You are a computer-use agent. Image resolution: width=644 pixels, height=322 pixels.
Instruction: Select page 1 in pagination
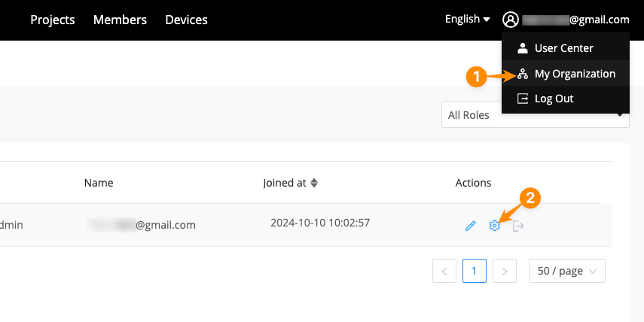pos(475,271)
